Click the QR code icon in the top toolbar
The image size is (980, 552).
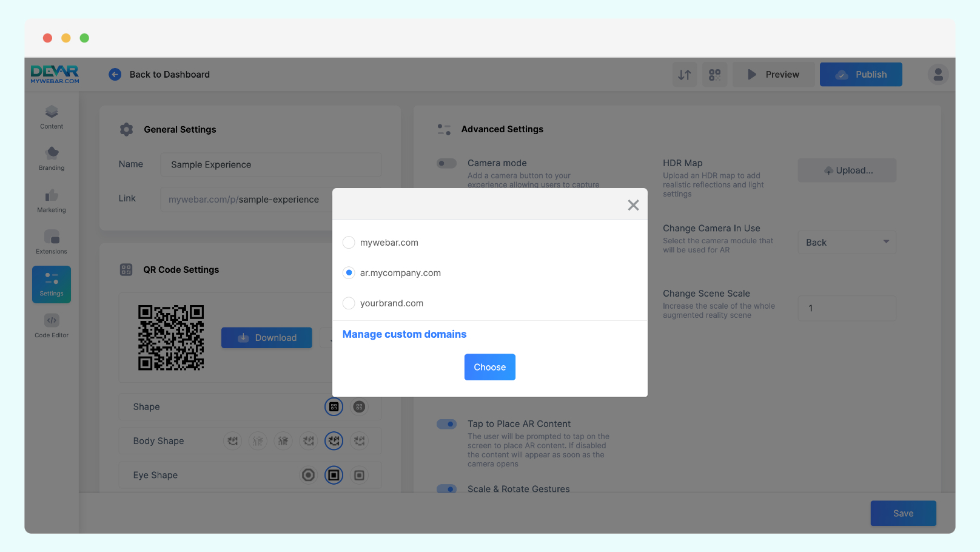click(x=714, y=74)
